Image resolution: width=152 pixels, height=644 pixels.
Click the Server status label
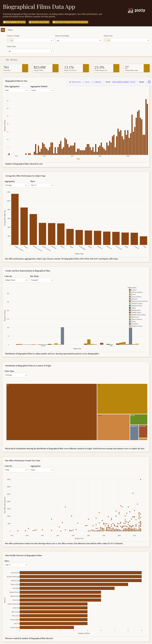pos(142,82)
